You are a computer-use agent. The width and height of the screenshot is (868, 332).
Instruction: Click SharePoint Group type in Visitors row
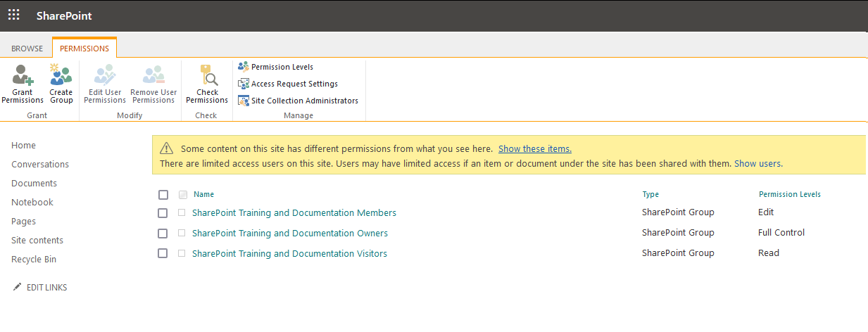(678, 253)
